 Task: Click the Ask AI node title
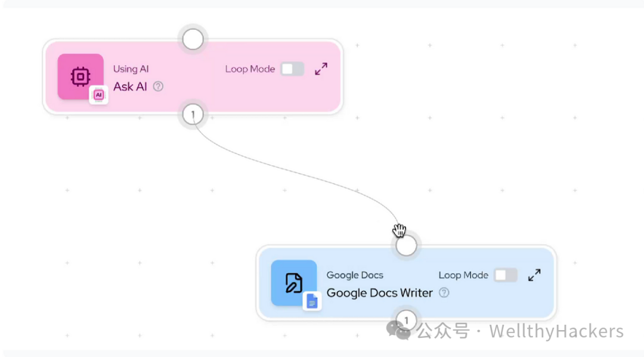tap(130, 87)
